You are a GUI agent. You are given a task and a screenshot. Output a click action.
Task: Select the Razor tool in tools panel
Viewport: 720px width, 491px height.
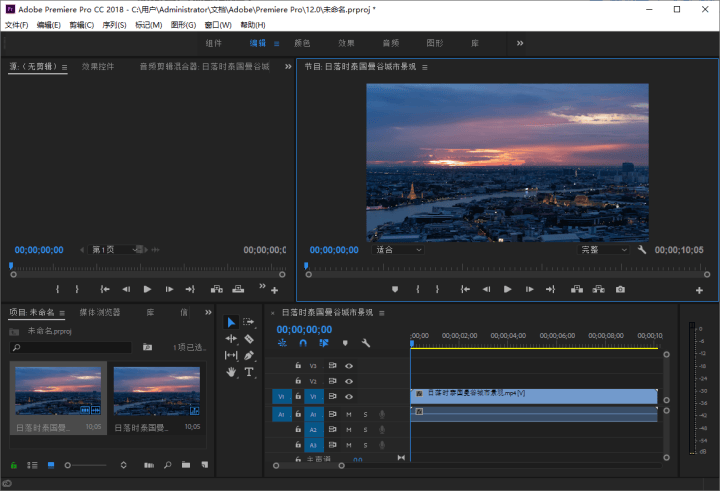(249, 339)
